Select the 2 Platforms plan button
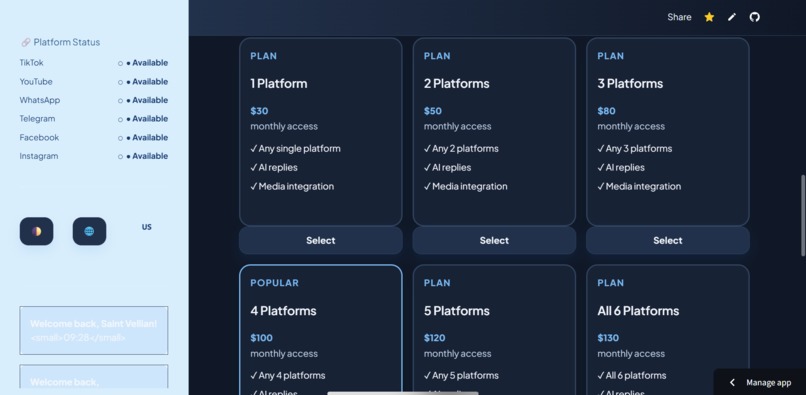Viewport: 806px width, 395px height. point(494,240)
